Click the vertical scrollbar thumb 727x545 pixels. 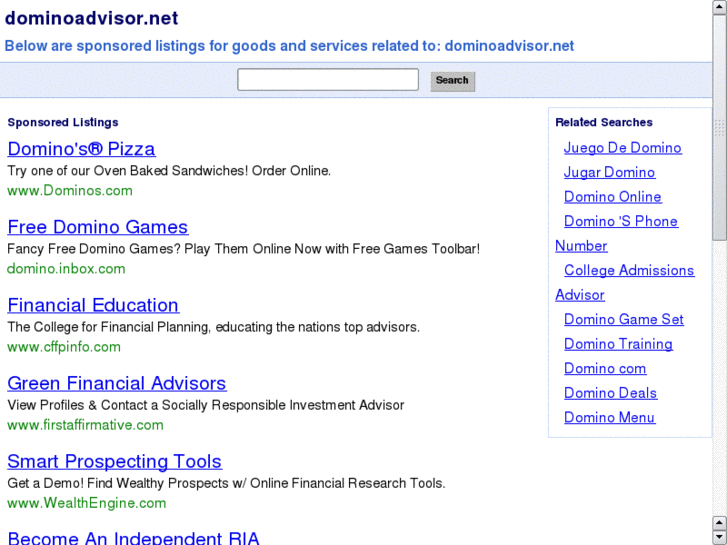(x=720, y=127)
